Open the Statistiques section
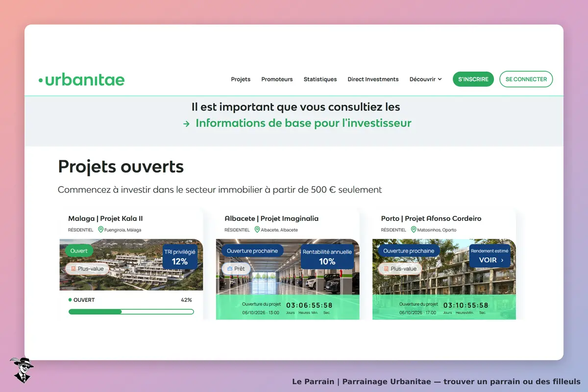The width and height of the screenshot is (588, 392). [320, 79]
